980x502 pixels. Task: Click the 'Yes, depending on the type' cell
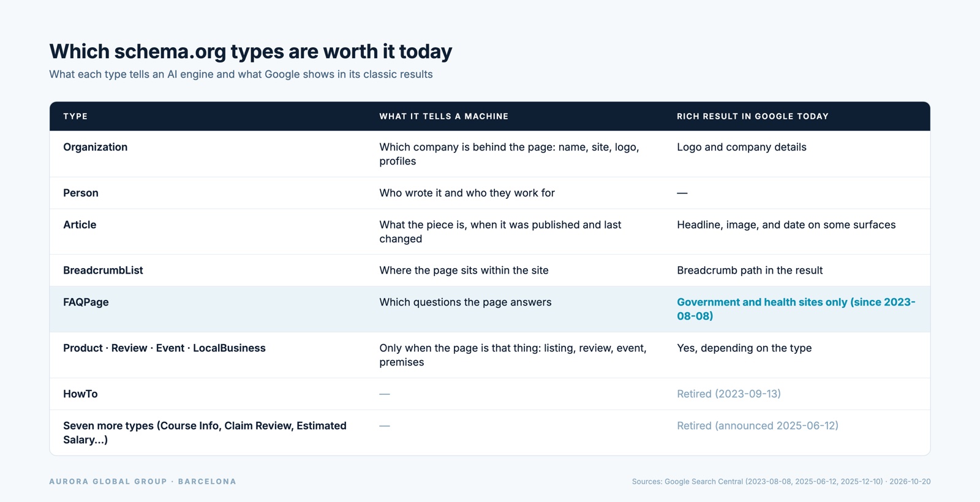744,348
